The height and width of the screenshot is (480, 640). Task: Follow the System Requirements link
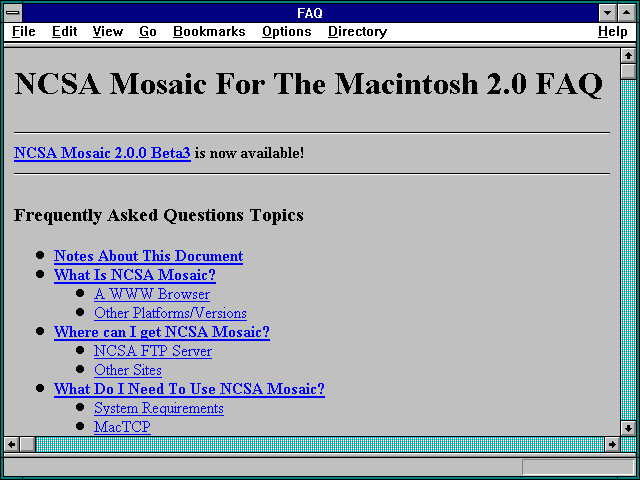(159, 408)
